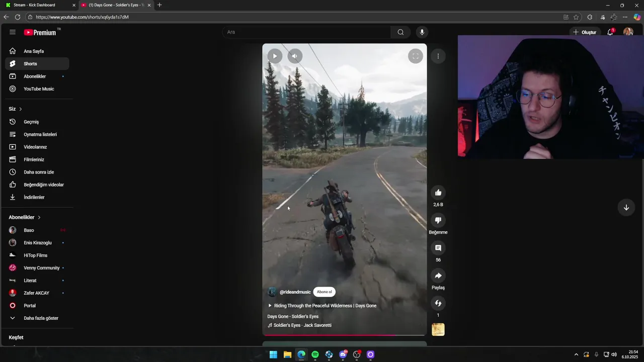The height and width of the screenshot is (362, 644).
Task: Open Edge settings and more menu
Action: 625,17
